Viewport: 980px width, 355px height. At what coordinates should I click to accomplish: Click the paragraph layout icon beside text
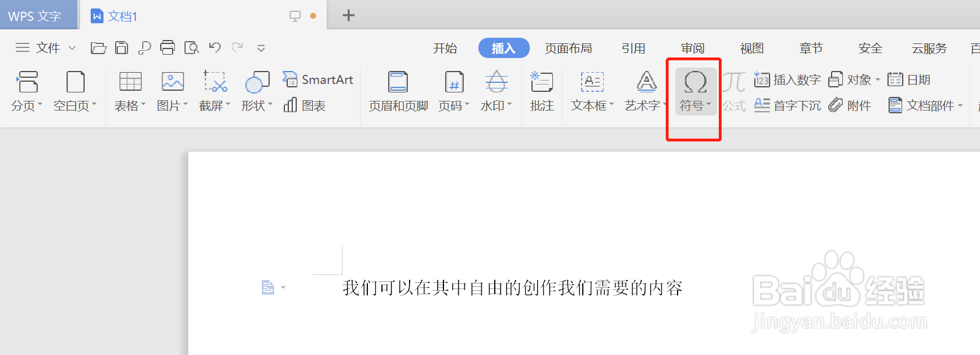(268, 287)
